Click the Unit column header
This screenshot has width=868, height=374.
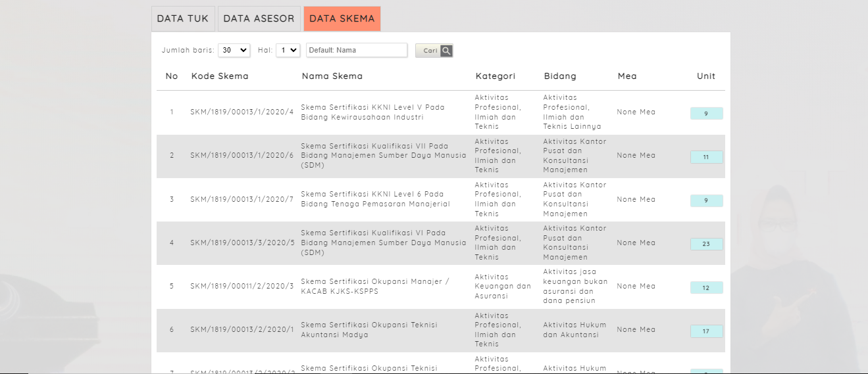click(x=706, y=76)
